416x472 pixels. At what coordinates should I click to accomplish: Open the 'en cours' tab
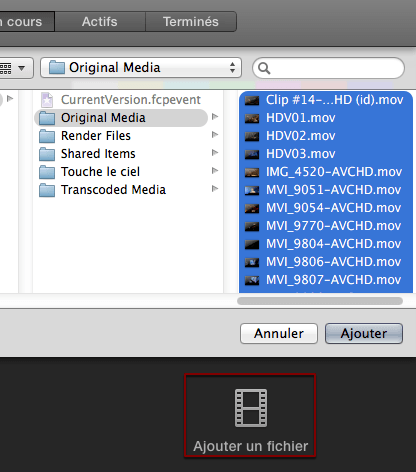27,22
